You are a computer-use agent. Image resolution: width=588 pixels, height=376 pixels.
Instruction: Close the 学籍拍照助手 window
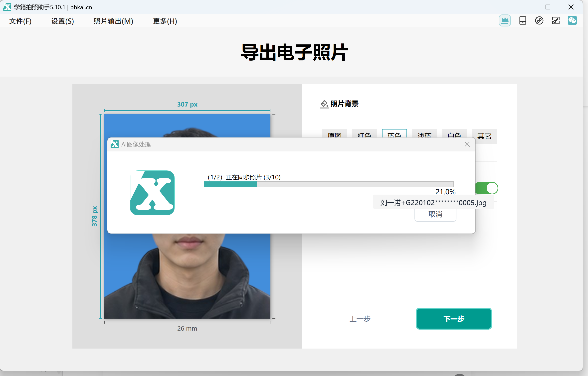571,7
